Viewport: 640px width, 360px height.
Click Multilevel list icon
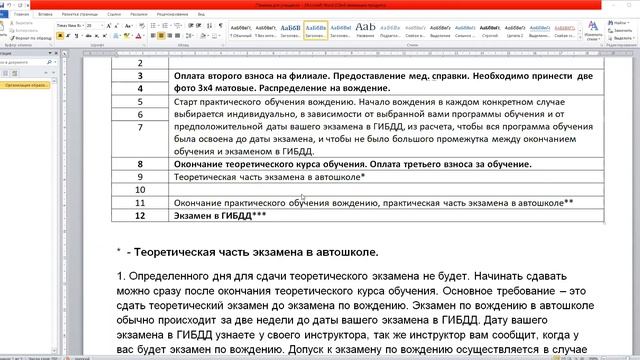[177, 26]
